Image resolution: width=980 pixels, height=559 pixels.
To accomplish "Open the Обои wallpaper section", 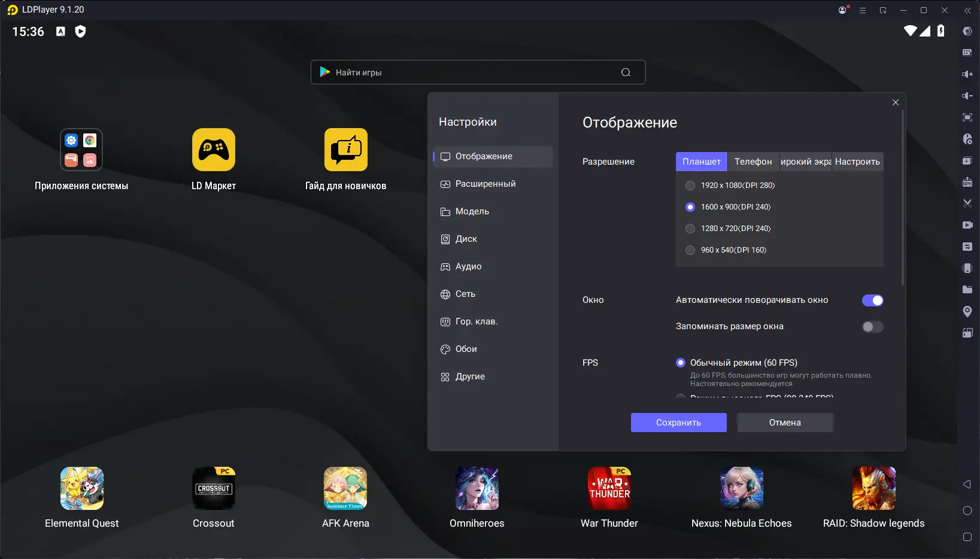I will coord(493,350).
